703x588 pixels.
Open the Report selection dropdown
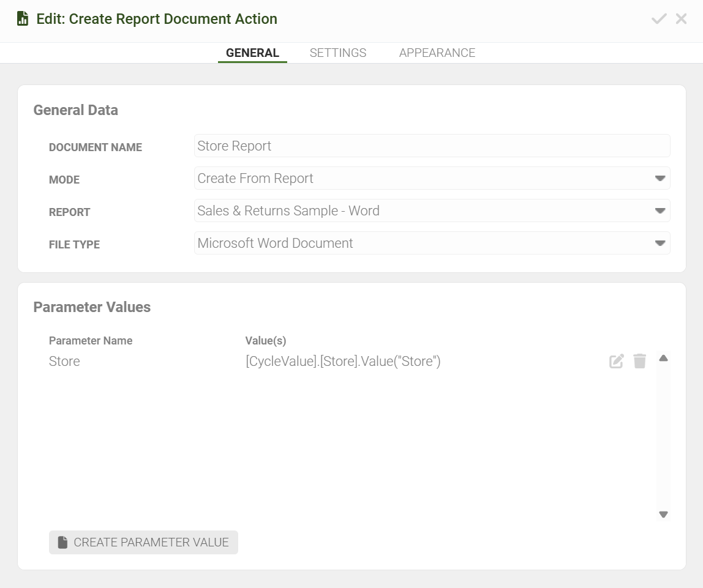click(x=660, y=211)
